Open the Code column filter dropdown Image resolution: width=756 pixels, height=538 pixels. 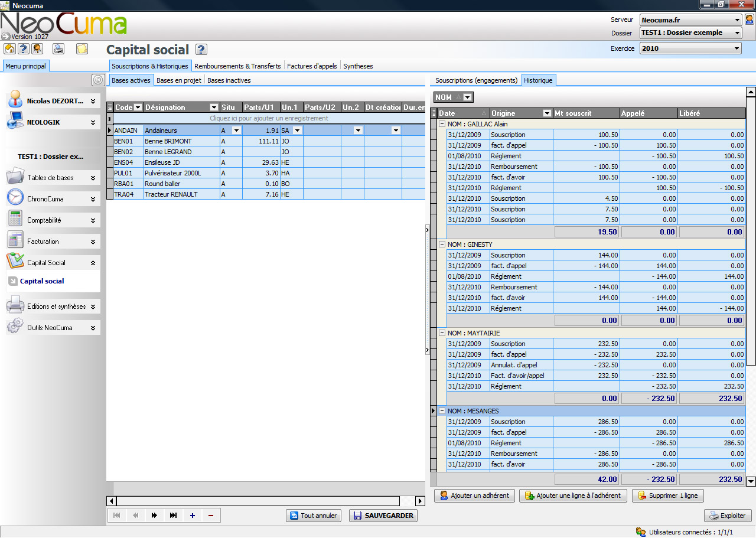pos(138,107)
